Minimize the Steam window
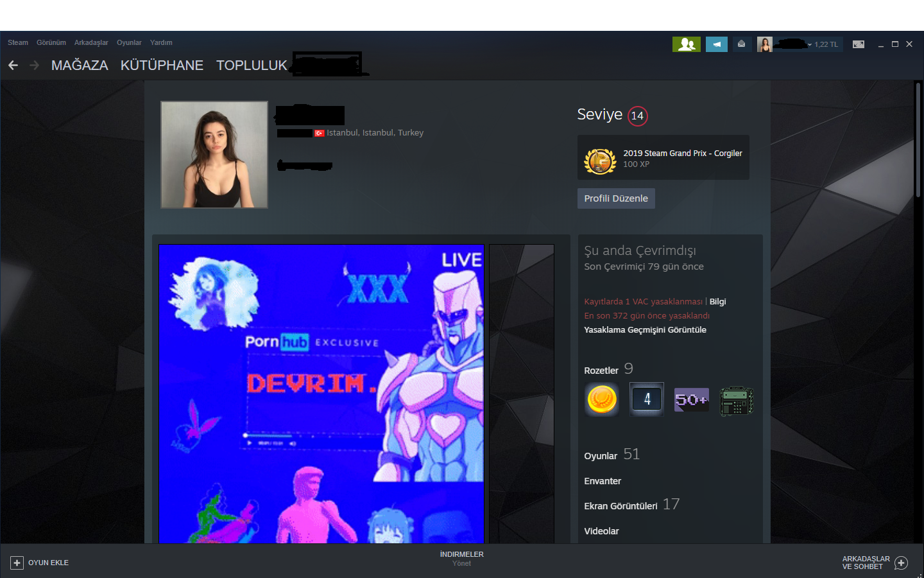924x578 pixels. click(x=881, y=44)
